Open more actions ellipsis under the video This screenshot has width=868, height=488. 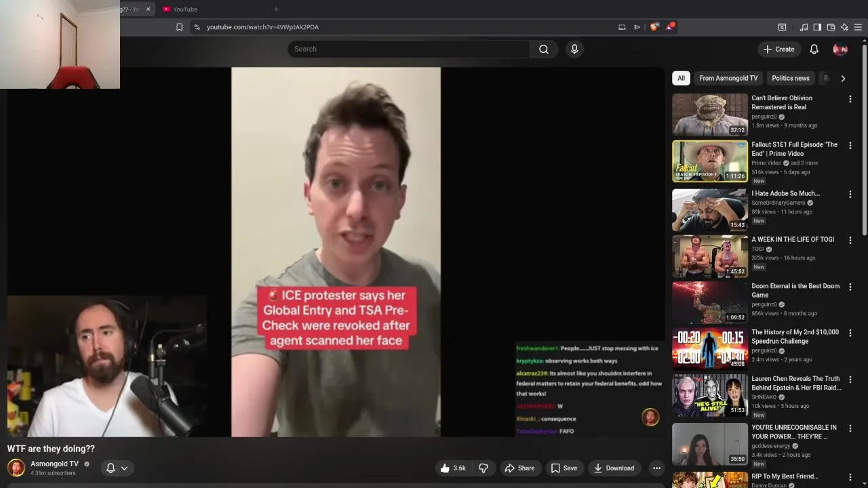tap(656, 468)
